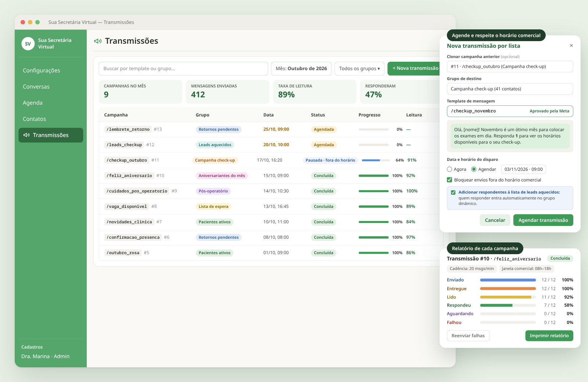588x382 pixels.
Task: Click the megaphone icon beside Transmissões heading
Action: [98, 41]
